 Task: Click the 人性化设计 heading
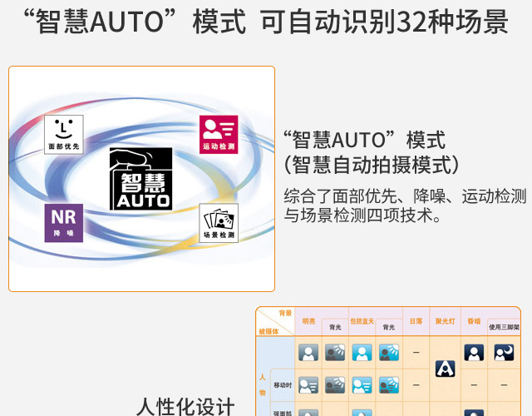185,407
